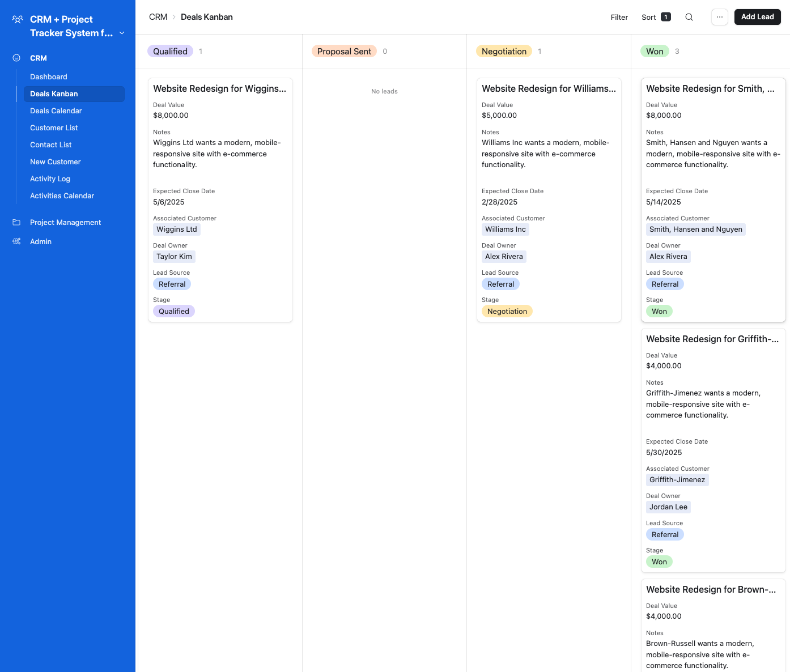Open the Sort options
This screenshot has height=672, width=790.
[x=648, y=17]
